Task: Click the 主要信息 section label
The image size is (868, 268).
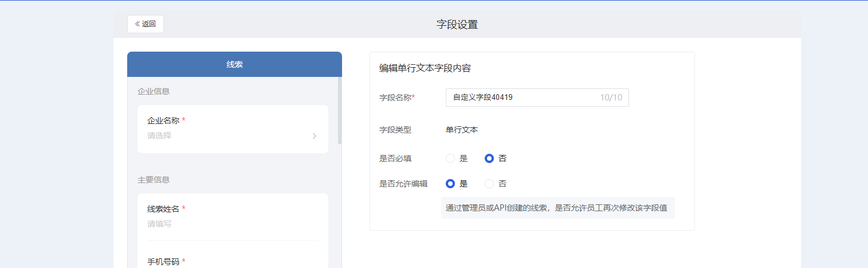Action: click(x=154, y=180)
